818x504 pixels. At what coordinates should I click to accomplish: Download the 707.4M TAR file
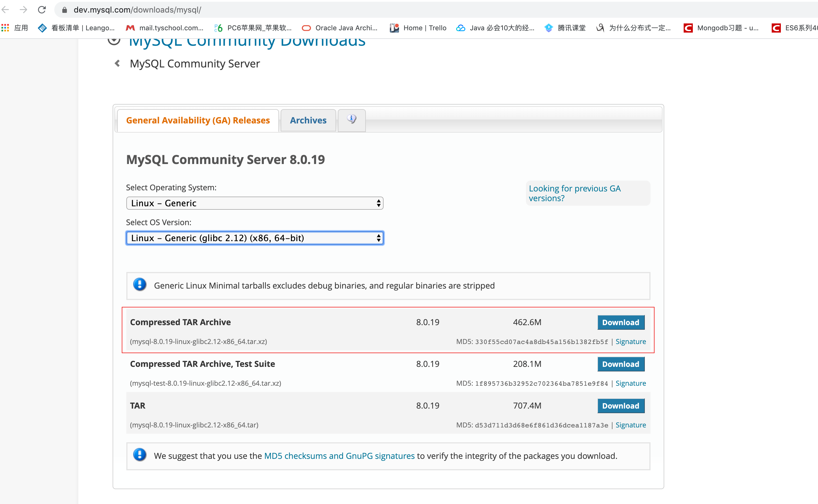[621, 406]
